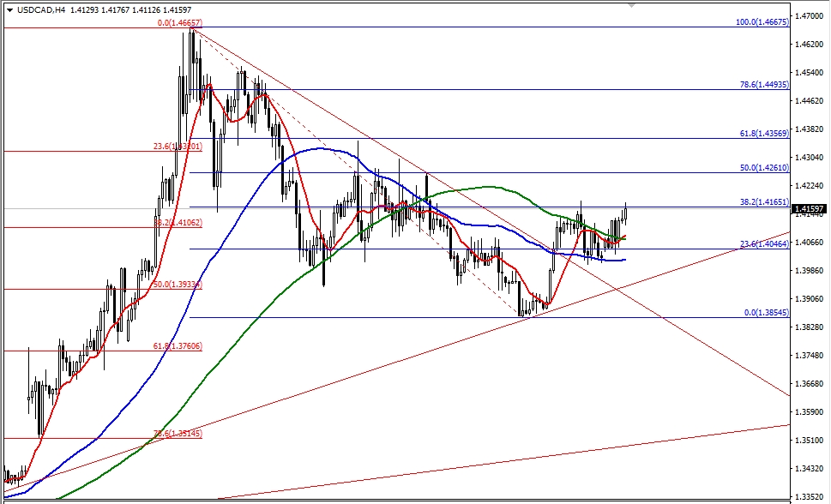Viewport: 831px width, 504px height.
Task: Click the black triangle before USDCAD,H4
Action: click(x=9, y=10)
